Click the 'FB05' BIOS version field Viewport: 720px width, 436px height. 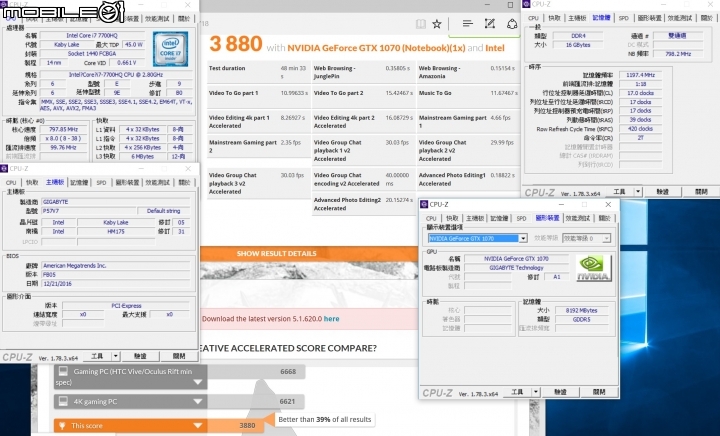click(116, 274)
